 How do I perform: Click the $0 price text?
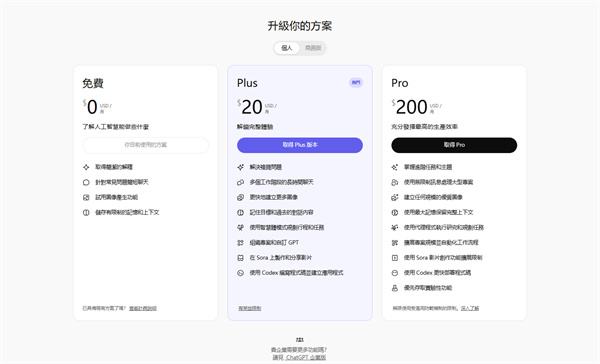click(x=90, y=107)
